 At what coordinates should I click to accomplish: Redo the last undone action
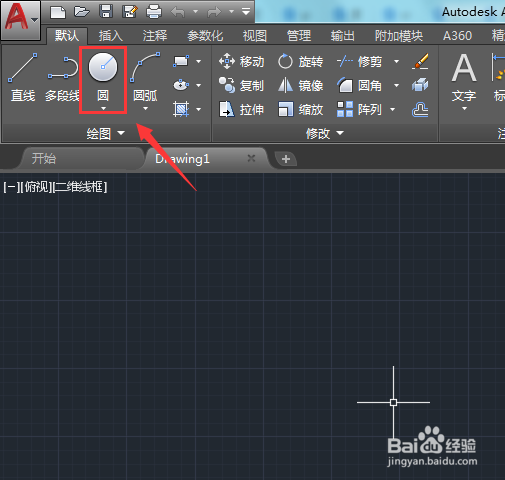(x=214, y=12)
